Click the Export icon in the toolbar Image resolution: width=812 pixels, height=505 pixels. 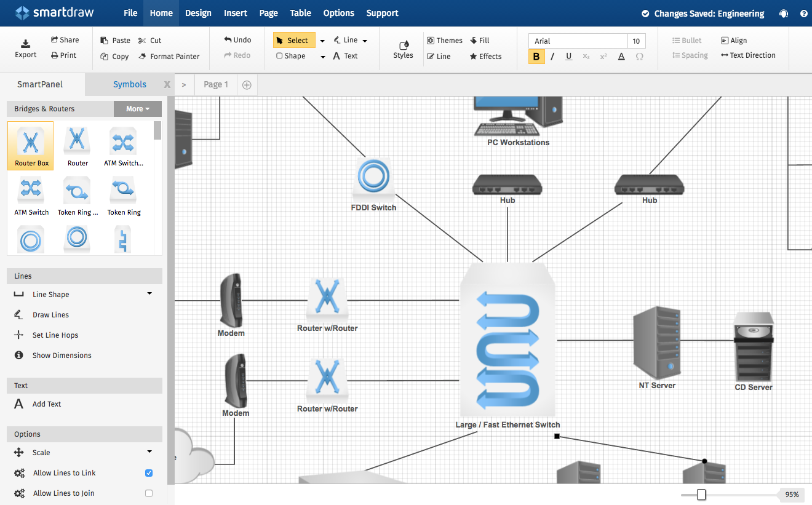26,44
